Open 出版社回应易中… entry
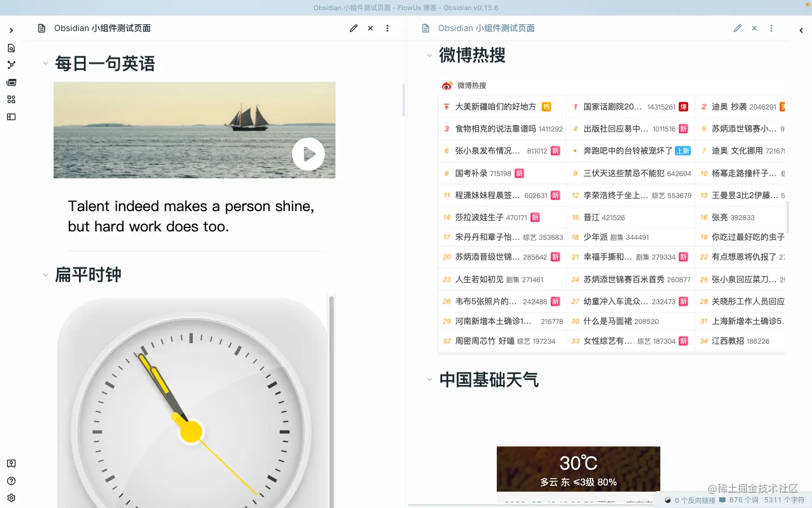This screenshot has width=812, height=508. [616, 129]
